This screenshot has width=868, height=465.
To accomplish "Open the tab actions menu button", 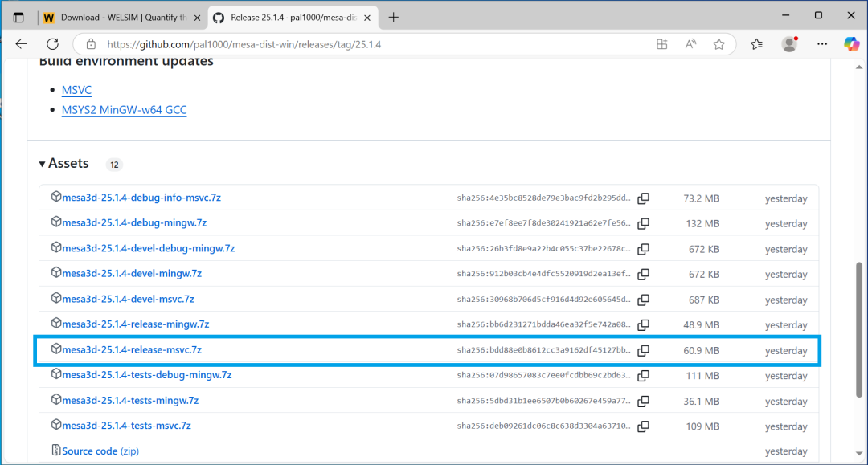I will click(18, 18).
